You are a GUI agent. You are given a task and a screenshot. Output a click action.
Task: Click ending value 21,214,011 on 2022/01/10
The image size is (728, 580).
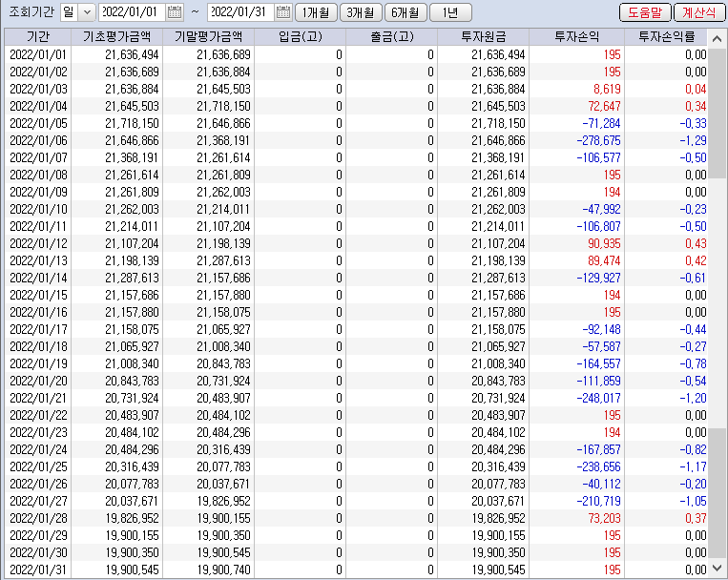pyautogui.click(x=223, y=210)
